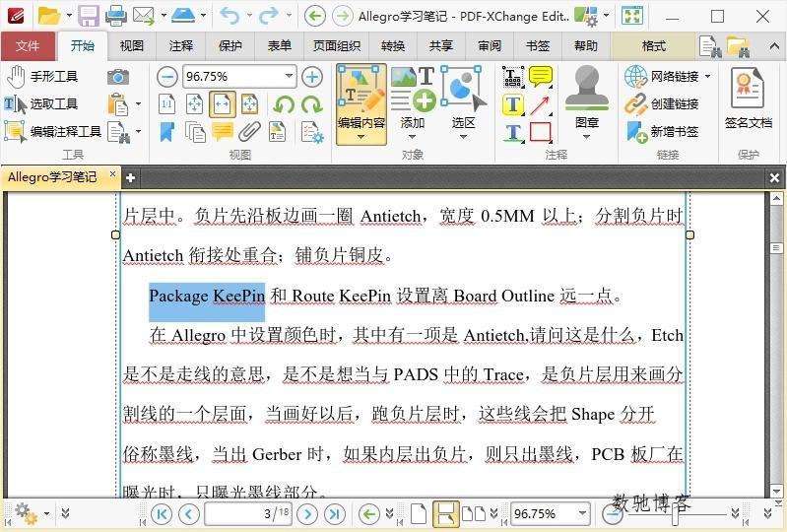Screen dimensions: 787x532
Task: Switch to the View (视图) ribbon tab
Action: coord(132,46)
